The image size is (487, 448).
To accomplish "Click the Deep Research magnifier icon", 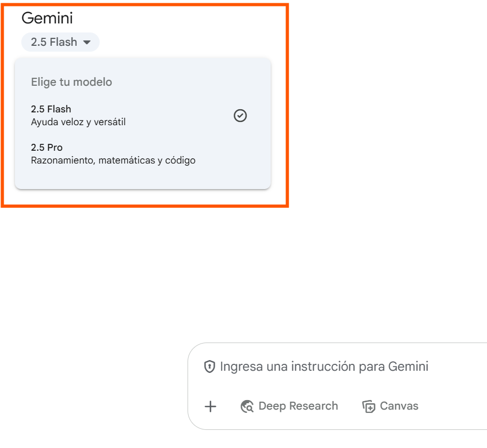I will pyautogui.click(x=247, y=406).
